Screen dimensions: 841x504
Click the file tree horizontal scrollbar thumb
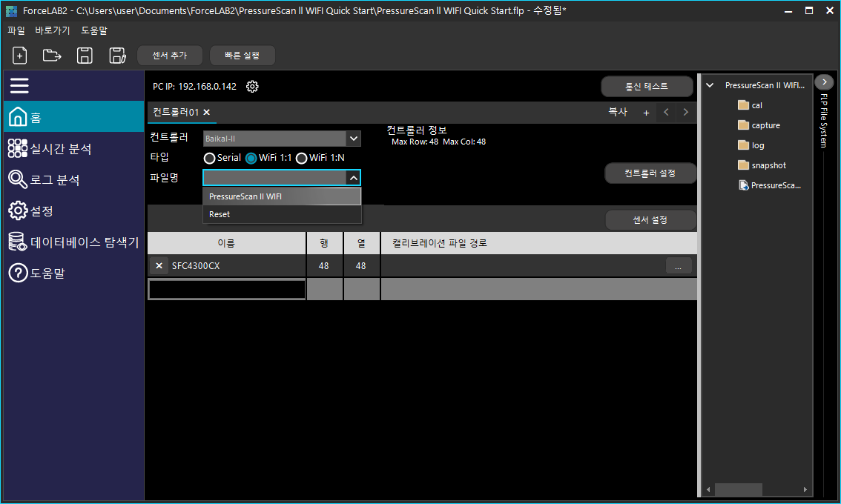click(x=739, y=489)
